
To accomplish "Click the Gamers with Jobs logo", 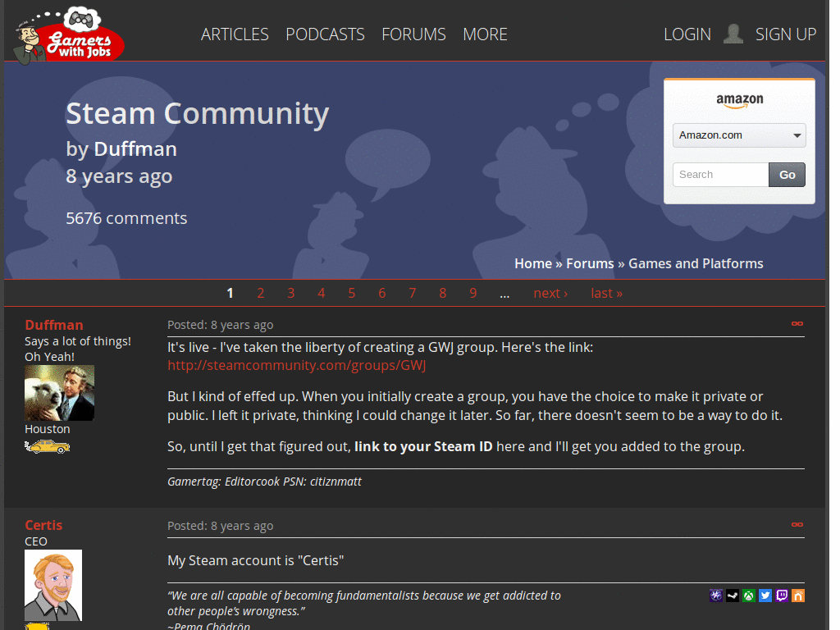I will (x=69, y=34).
